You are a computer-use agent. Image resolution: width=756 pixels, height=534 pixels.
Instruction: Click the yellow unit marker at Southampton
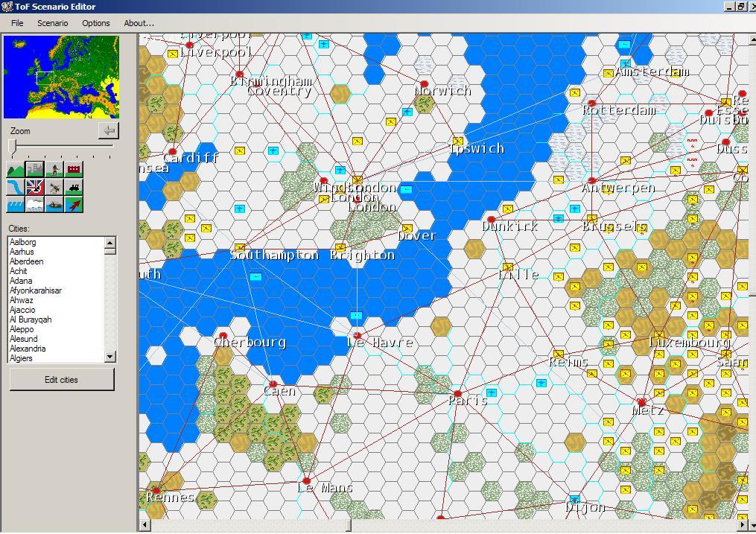click(240, 248)
